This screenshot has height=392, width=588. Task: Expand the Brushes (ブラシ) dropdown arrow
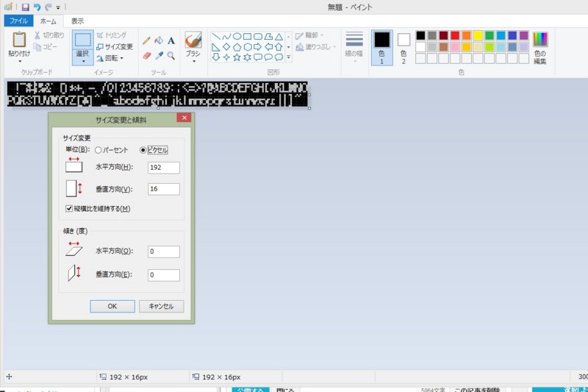pyautogui.click(x=193, y=61)
